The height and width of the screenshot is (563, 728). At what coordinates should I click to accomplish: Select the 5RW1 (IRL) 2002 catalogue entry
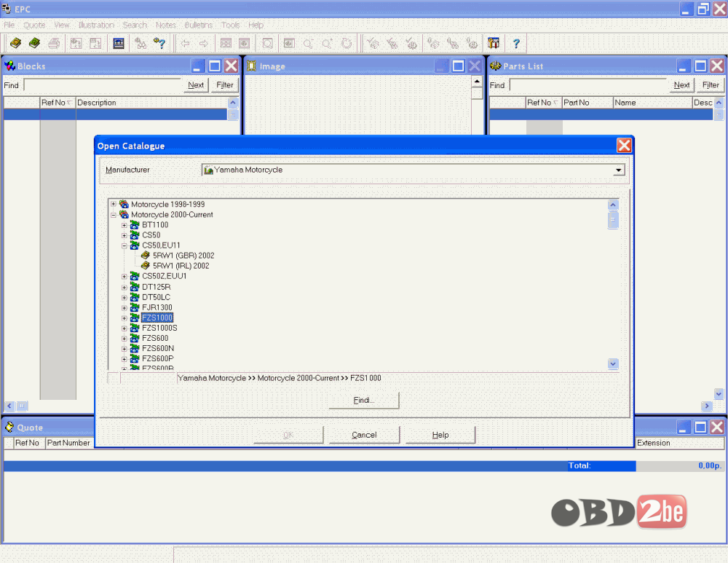click(181, 266)
